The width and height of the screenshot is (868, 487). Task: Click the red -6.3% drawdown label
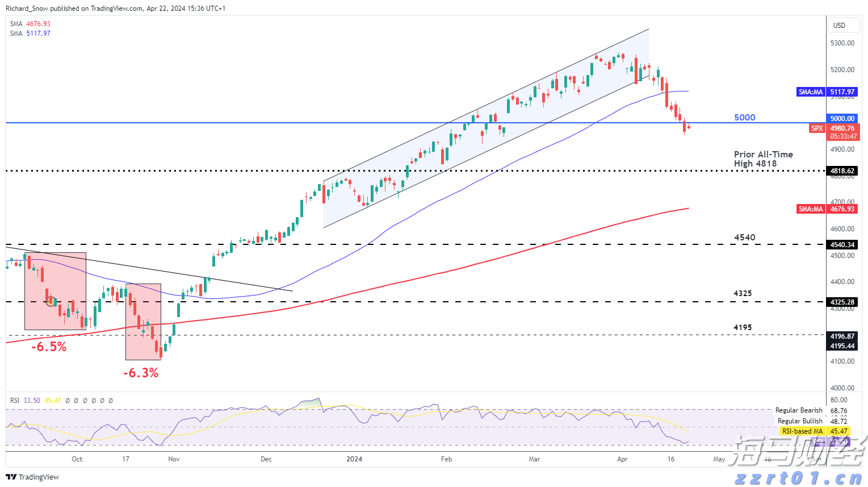coord(141,373)
